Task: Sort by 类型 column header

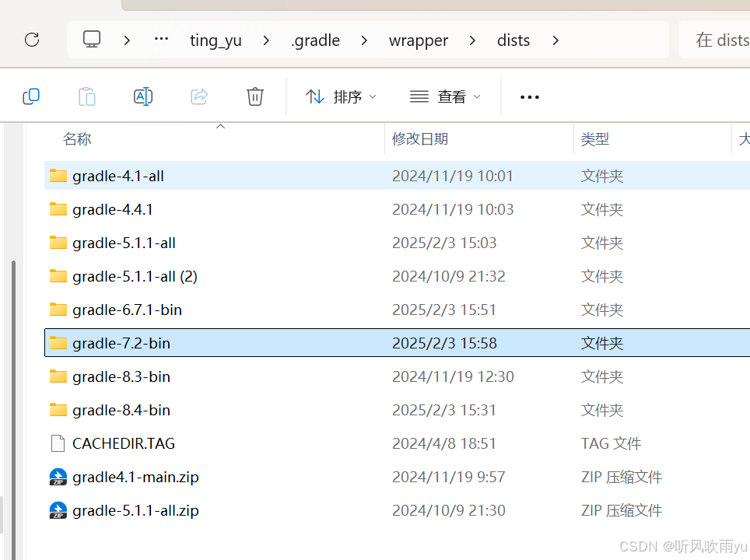Action: 595,139
